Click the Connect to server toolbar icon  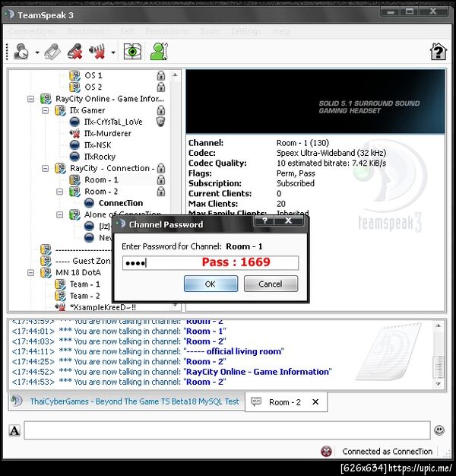tap(21, 52)
